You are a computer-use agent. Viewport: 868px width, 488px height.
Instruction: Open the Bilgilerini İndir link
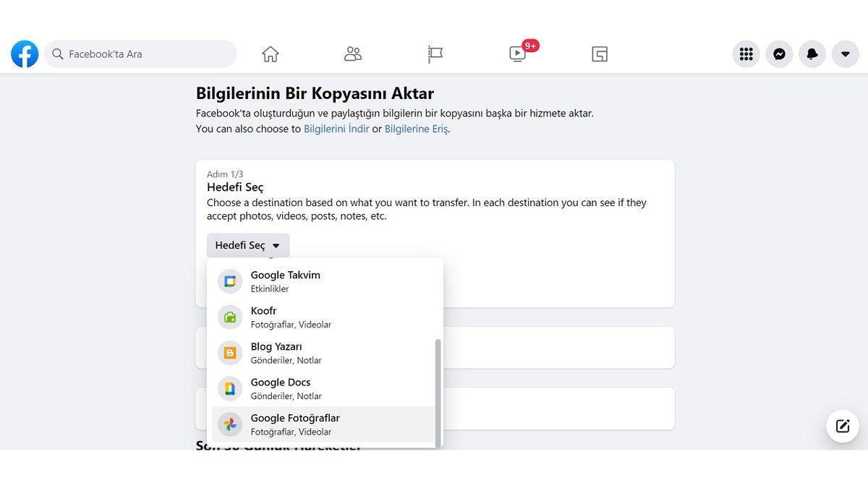[x=336, y=128]
